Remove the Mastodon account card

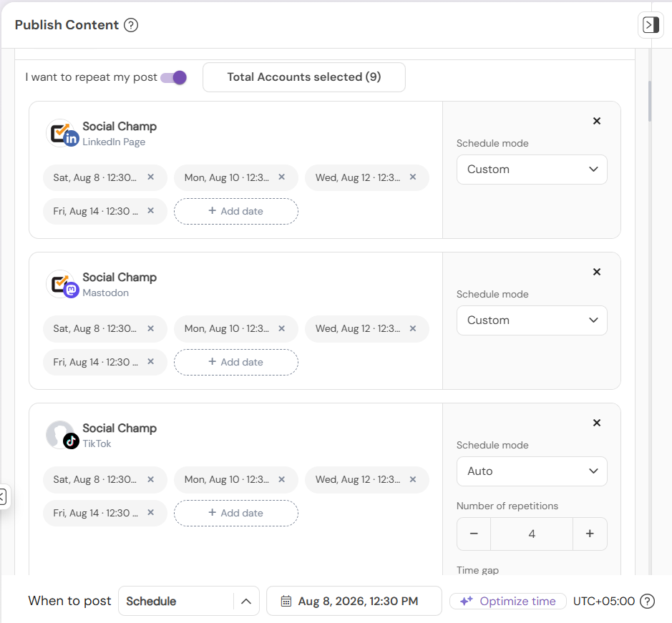click(597, 272)
